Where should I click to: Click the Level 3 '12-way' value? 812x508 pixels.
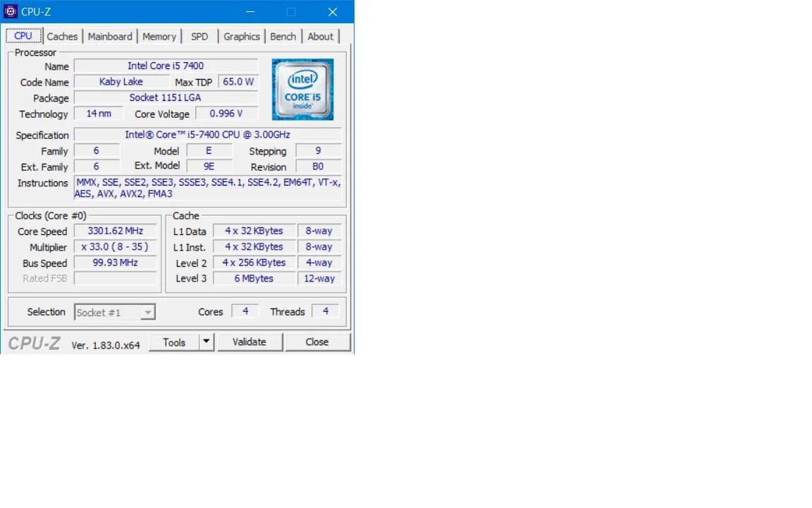coord(319,279)
